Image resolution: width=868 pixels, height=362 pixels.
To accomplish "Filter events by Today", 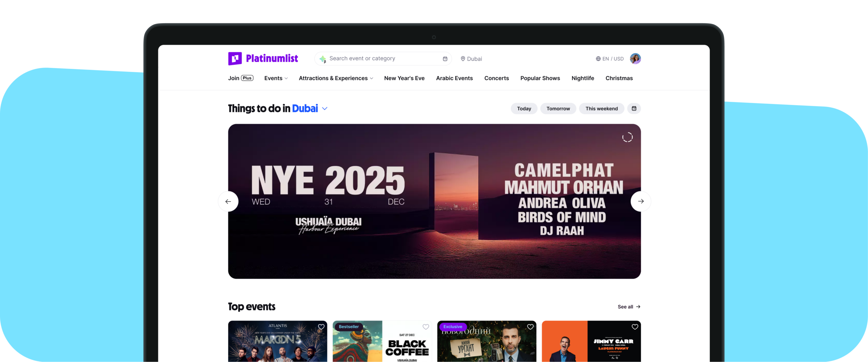I will pos(524,109).
